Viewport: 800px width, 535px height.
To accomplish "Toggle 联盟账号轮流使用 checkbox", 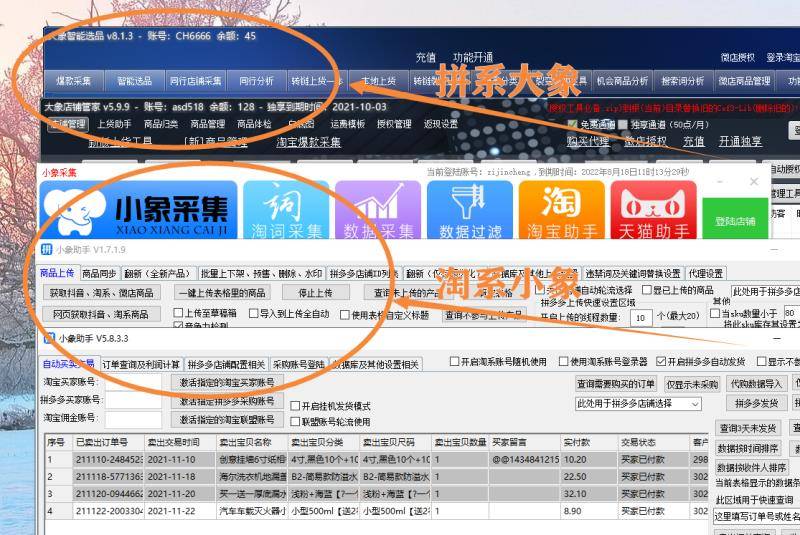I will pyautogui.click(x=295, y=421).
